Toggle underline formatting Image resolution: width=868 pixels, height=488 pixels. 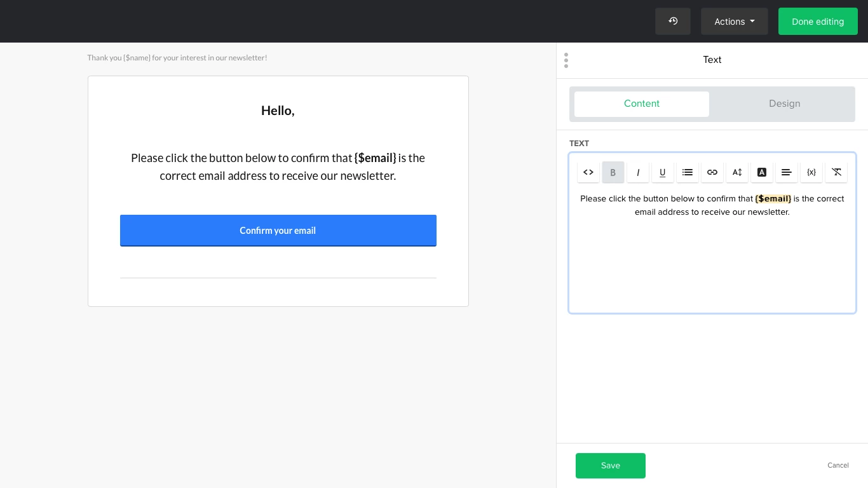click(x=663, y=172)
